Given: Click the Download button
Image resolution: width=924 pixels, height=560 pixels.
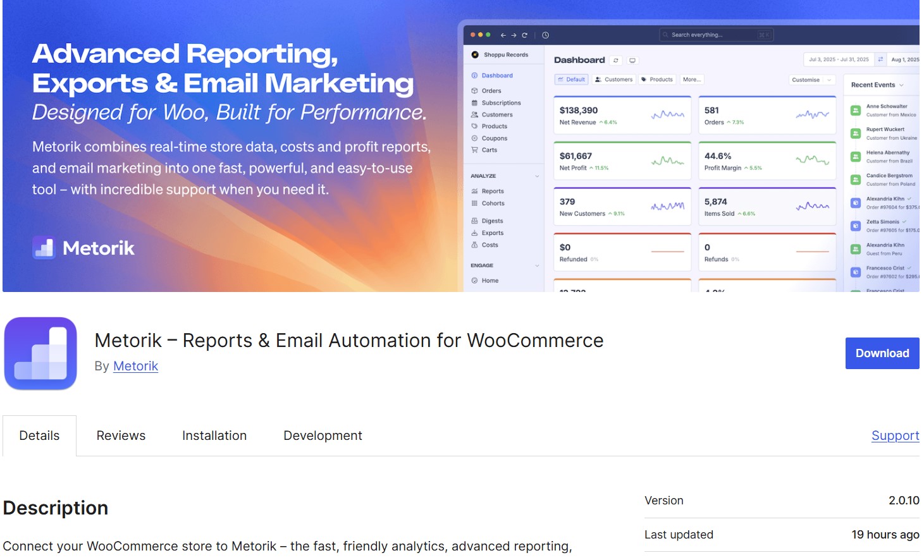Looking at the screenshot, I should (x=882, y=353).
